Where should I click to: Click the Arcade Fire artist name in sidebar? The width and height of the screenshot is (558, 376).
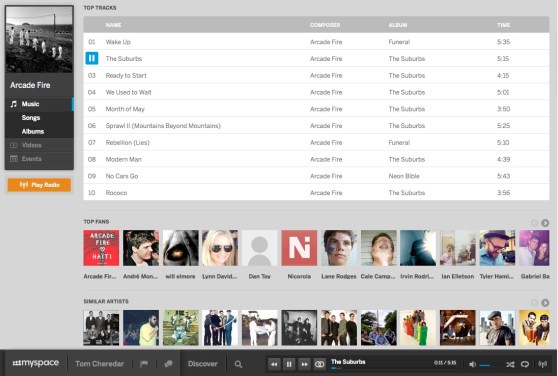30,85
